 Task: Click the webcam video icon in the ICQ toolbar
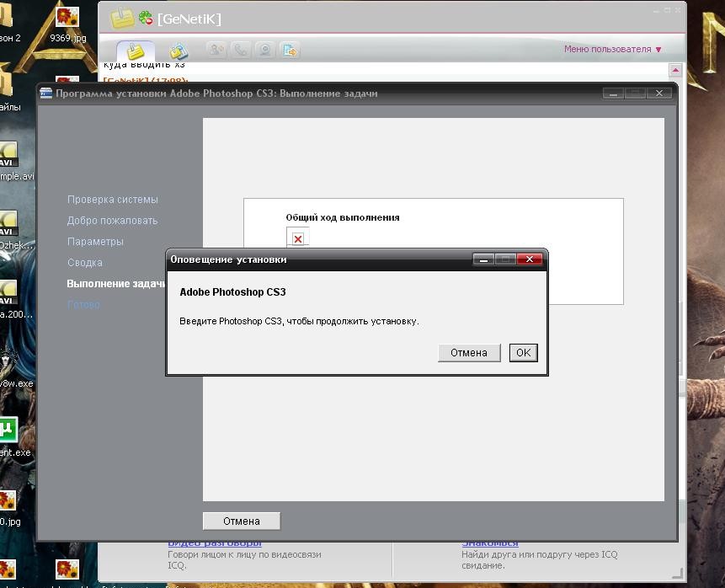click(x=265, y=50)
